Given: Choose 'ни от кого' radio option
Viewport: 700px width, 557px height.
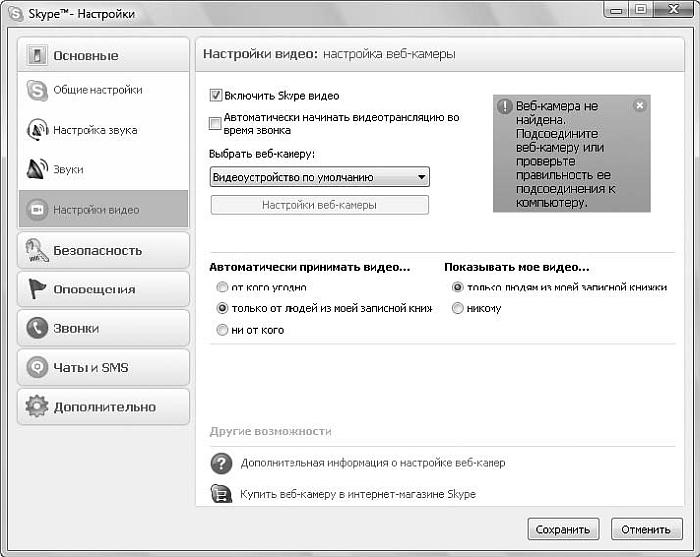Looking at the screenshot, I should [x=222, y=330].
